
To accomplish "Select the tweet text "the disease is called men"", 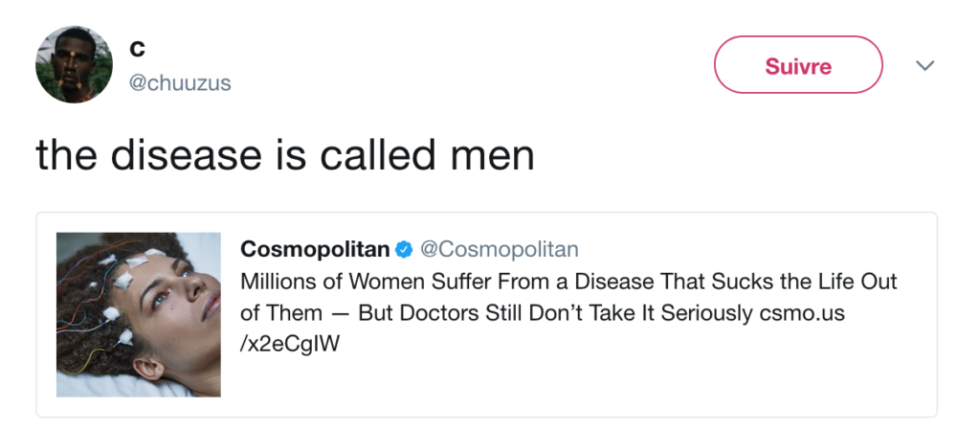I will (284, 155).
